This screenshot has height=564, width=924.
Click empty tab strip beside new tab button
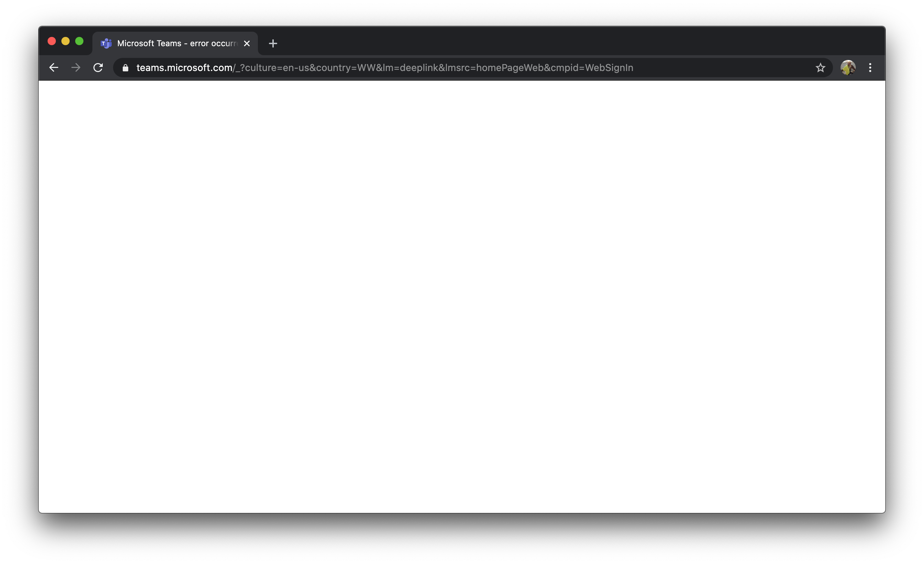click(x=562, y=41)
